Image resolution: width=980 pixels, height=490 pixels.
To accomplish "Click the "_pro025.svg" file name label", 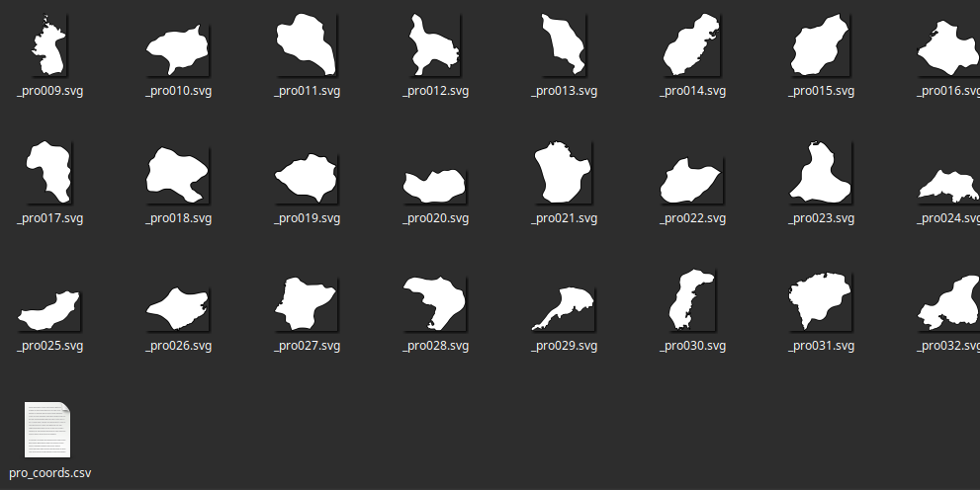I will point(49,346).
